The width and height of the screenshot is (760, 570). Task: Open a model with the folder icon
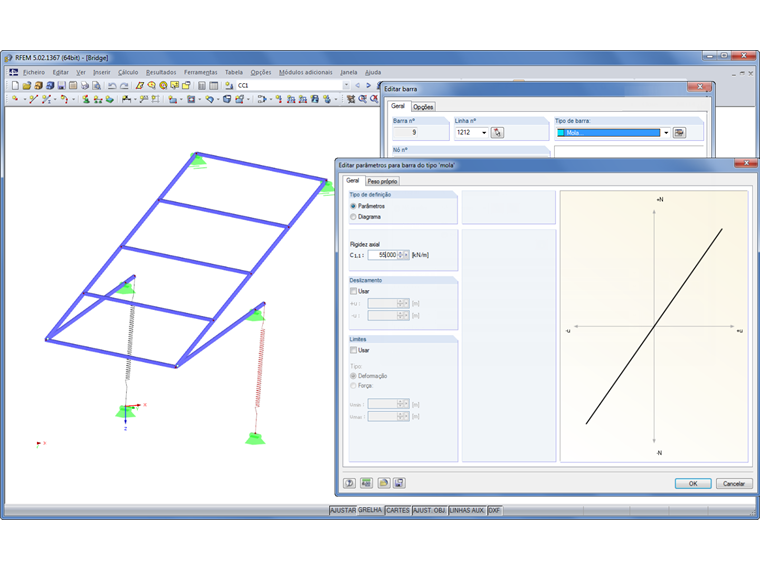27,86
